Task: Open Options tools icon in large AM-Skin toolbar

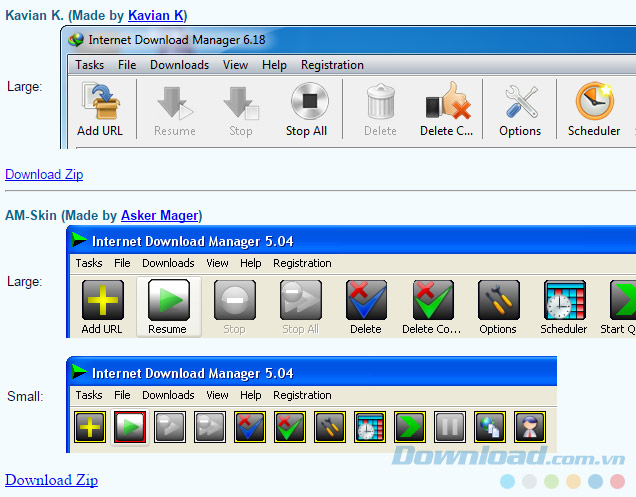Action: (498, 300)
